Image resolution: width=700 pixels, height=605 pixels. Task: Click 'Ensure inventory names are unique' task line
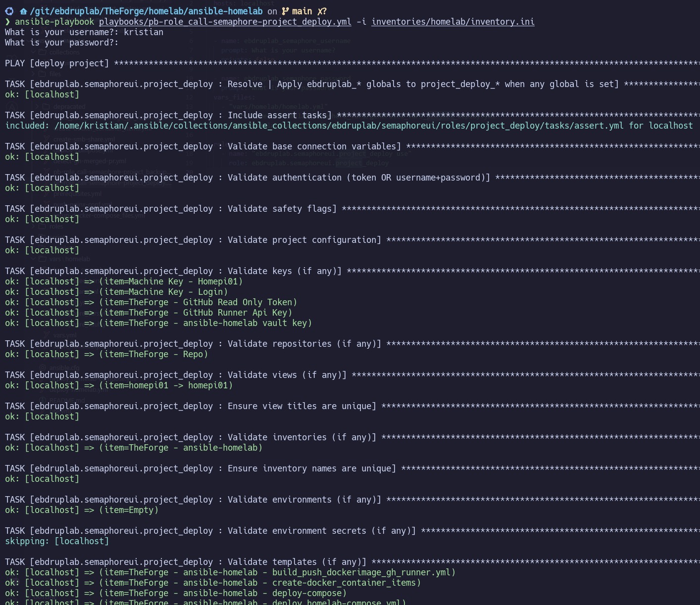(352, 468)
